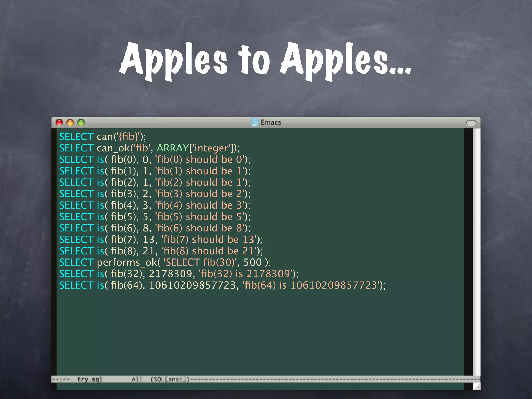This screenshot has height=399, width=532.
Task: Click the try.sql buffer name in mode line
Action: [90, 379]
